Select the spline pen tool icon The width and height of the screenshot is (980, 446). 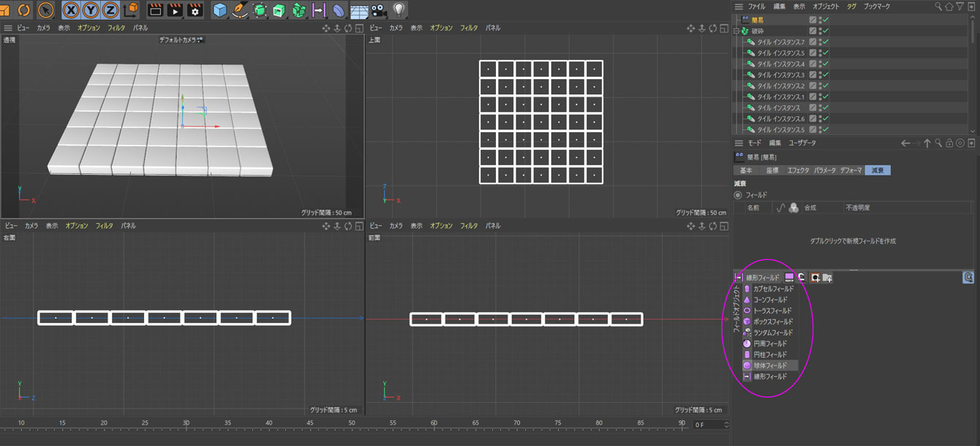[239, 10]
